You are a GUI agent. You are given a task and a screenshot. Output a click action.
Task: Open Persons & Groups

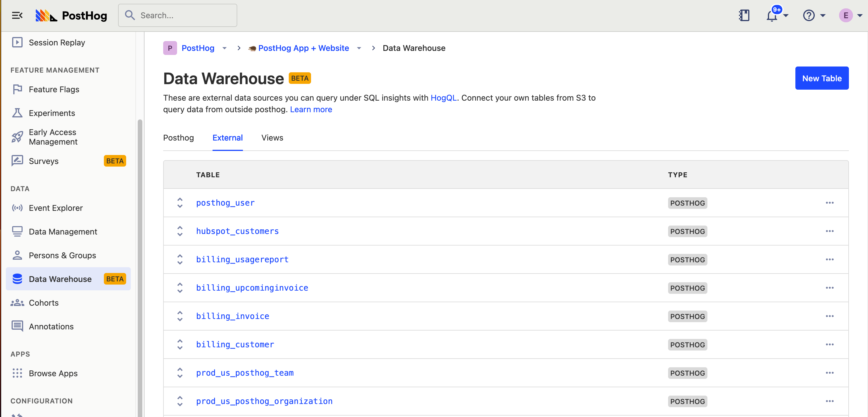click(x=62, y=255)
